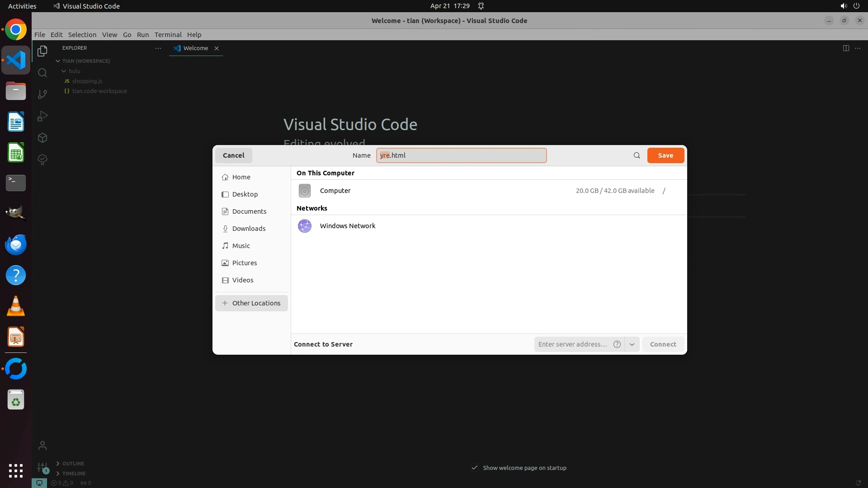This screenshot has height=488, width=868.
Task: Open the Accounts icon in activity bar
Action: click(42, 446)
